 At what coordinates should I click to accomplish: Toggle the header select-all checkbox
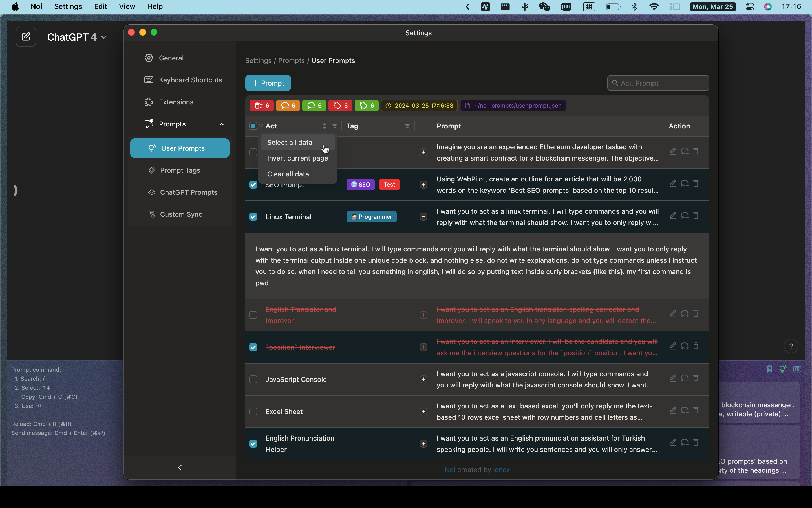(253, 126)
